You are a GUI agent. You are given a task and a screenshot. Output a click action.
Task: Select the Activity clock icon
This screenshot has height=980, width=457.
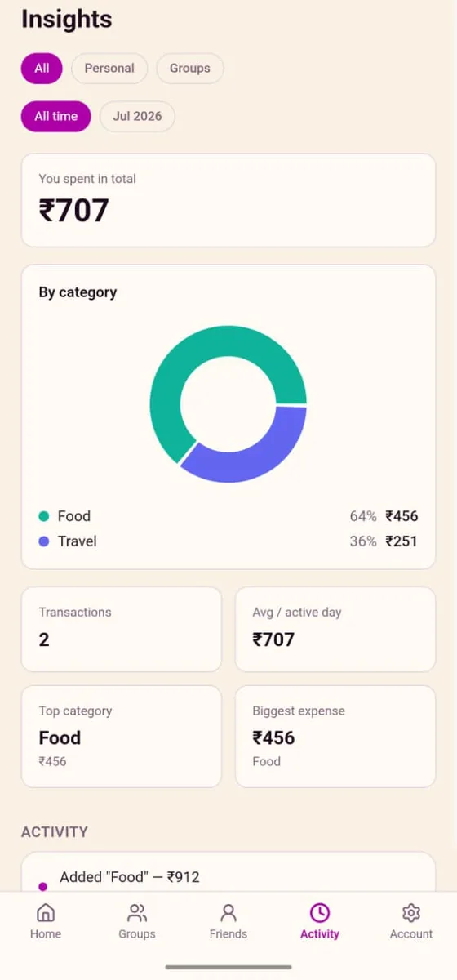pyautogui.click(x=320, y=912)
